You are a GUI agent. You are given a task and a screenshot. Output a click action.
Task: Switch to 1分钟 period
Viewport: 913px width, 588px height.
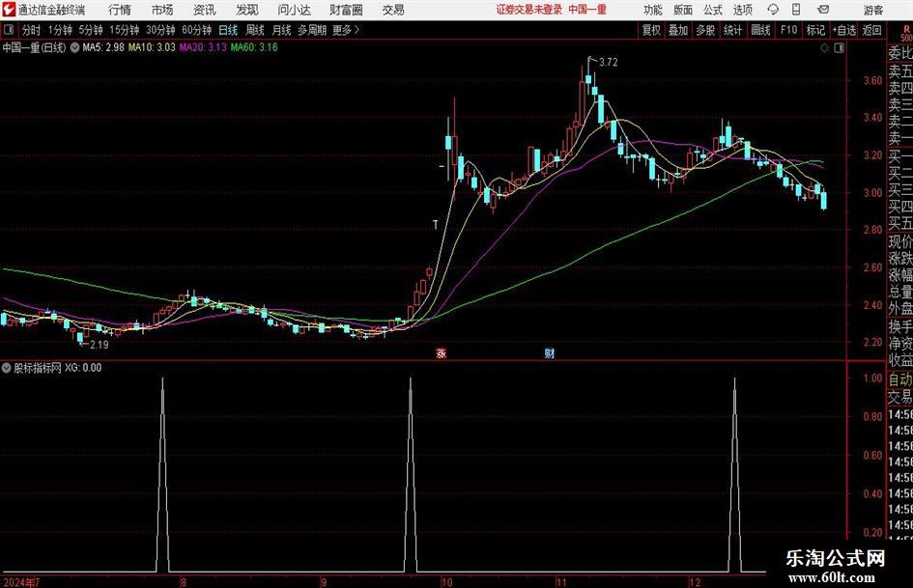tap(60, 30)
